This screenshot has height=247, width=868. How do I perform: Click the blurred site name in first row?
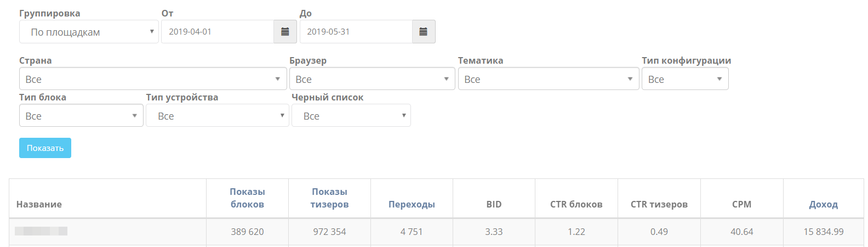coord(41,231)
